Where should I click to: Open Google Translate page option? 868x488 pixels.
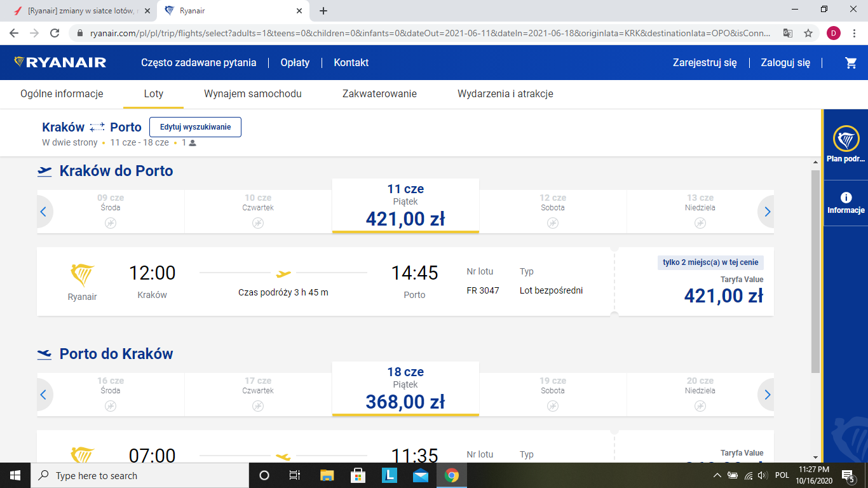(x=788, y=33)
